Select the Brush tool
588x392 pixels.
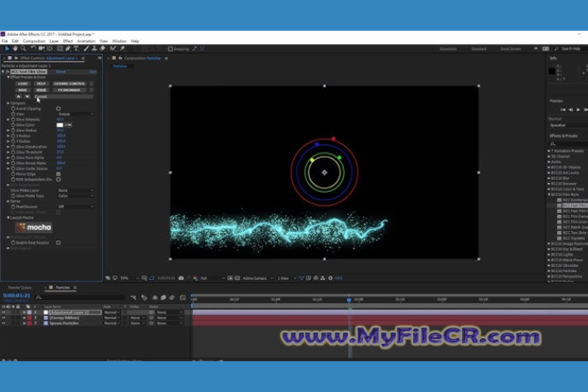(87, 48)
